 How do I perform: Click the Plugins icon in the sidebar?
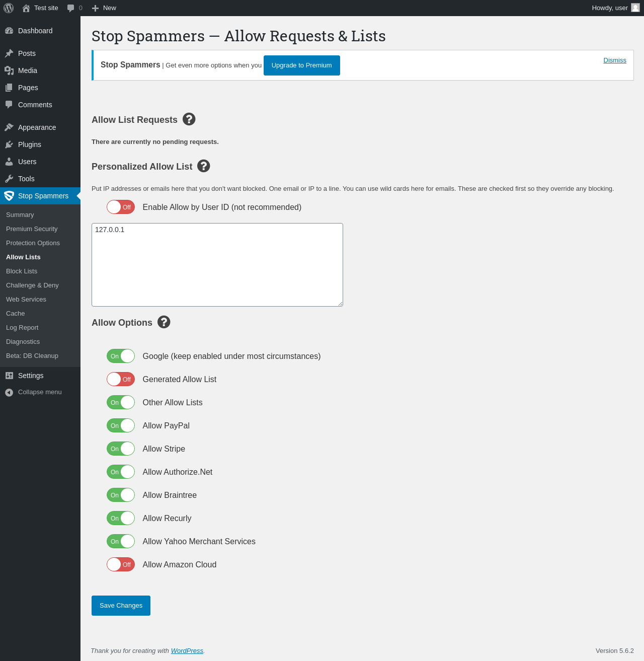click(x=9, y=144)
